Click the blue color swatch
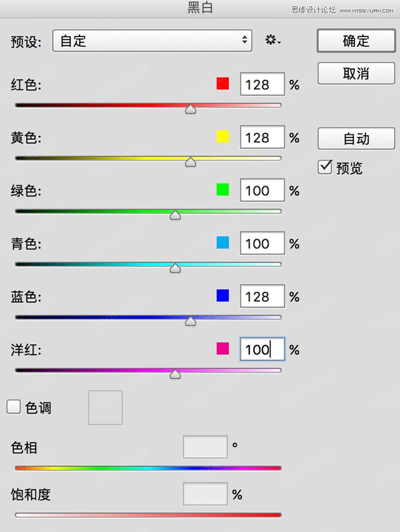 point(222,296)
